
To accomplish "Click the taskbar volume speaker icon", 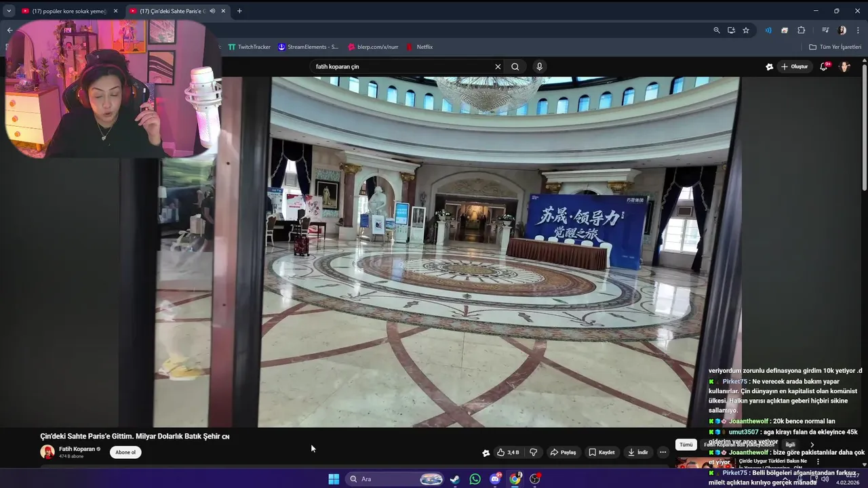I will tap(825, 479).
